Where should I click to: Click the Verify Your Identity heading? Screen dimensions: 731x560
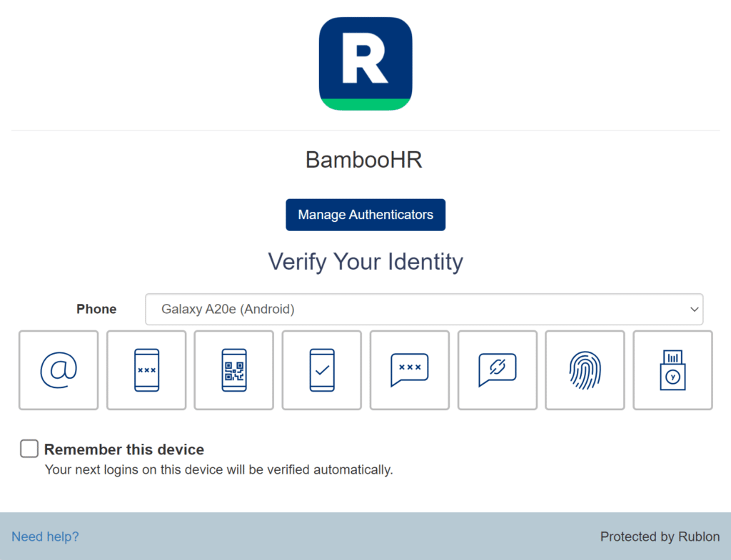pos(365,262)
